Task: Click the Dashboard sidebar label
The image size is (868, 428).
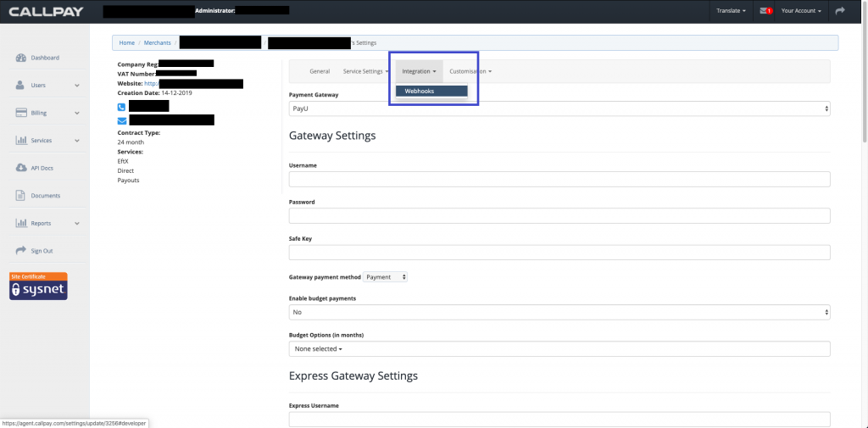Action: coord(45,58)
